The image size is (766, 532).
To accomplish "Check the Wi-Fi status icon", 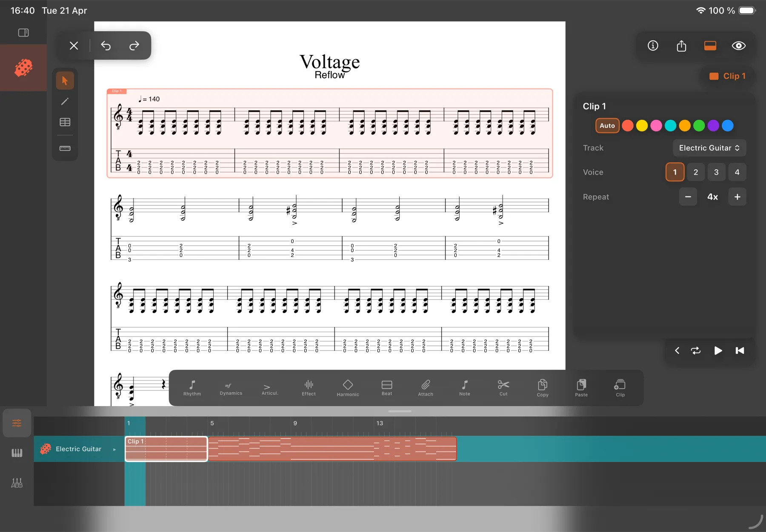I will [x=700, y=11].
